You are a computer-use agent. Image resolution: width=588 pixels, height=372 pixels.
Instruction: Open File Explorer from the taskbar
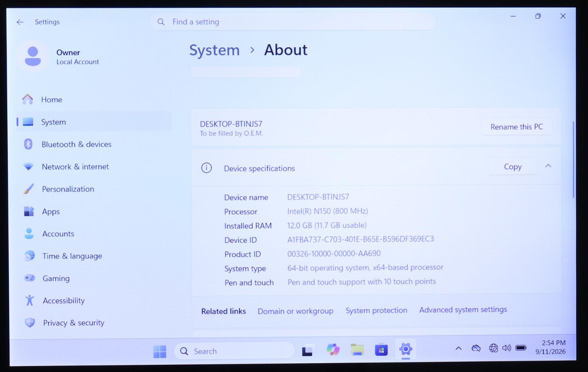pyautogui.click(x=357, y=350)
